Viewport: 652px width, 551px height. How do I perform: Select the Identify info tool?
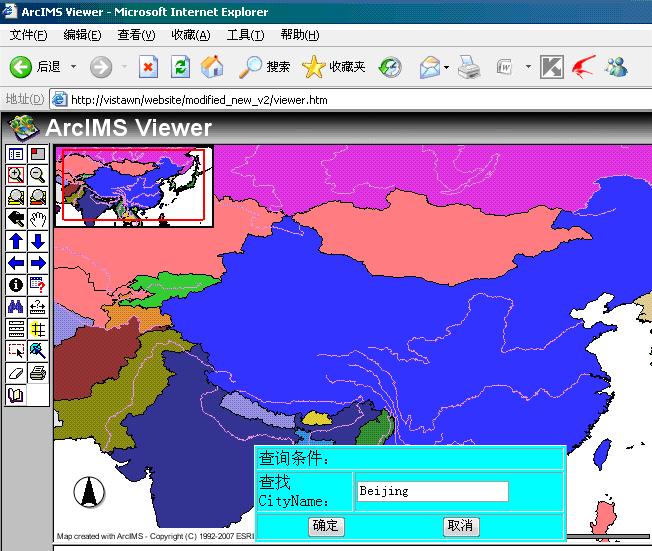(x=16, y=285)
